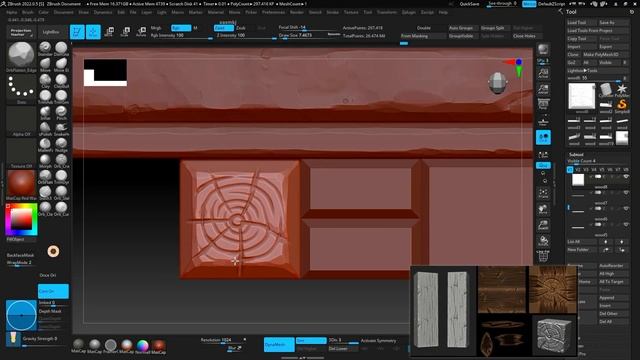640x360 pixels.
Task: Collapse the Tool palette arrow
Action: click(x=560, y=12)
